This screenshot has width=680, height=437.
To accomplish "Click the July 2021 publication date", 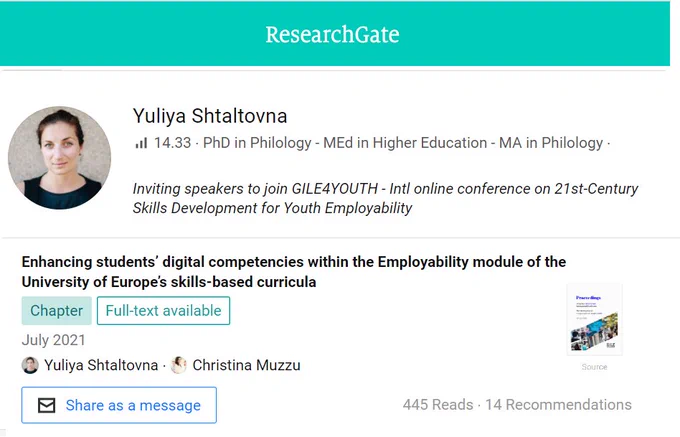I will 53,340.
